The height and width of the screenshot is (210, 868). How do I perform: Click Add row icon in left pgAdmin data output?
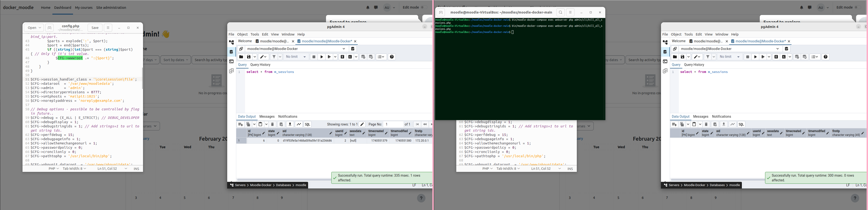tap(240, 125)
